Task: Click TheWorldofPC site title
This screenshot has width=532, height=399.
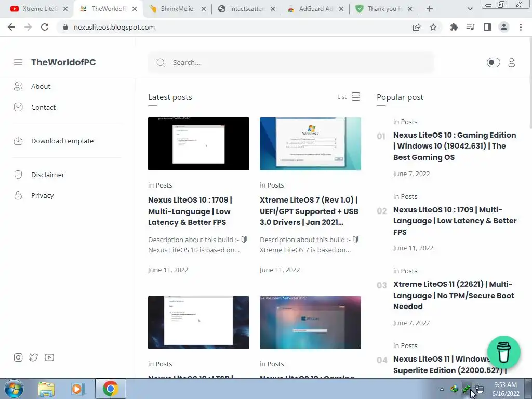Action: pyautogui.click(x=63, y=62)
